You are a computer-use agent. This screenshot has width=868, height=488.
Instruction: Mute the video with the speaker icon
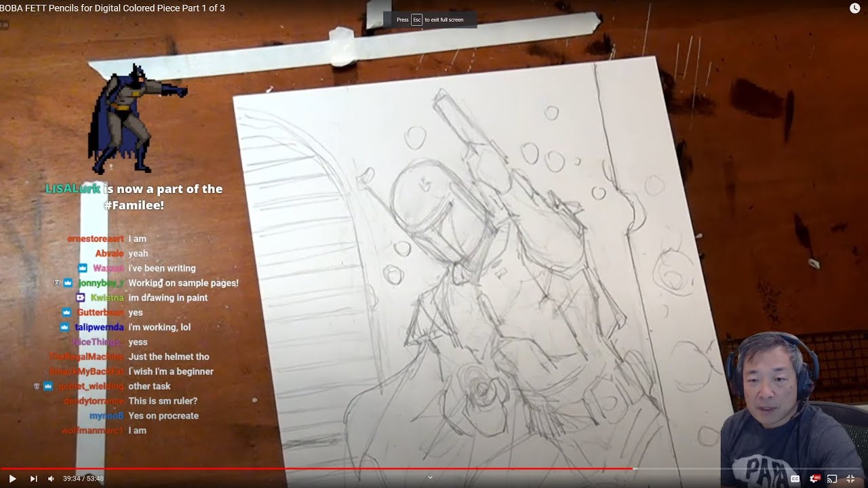coord(51,479)
